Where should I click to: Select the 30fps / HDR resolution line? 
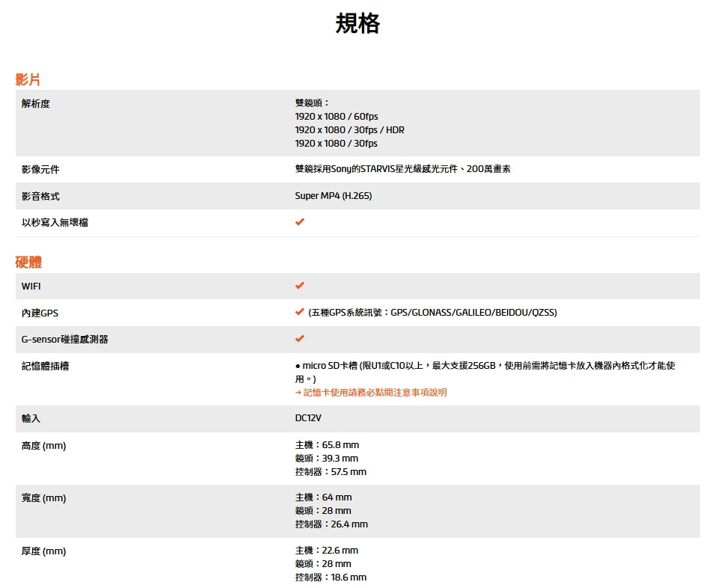[x=349, y=130]
